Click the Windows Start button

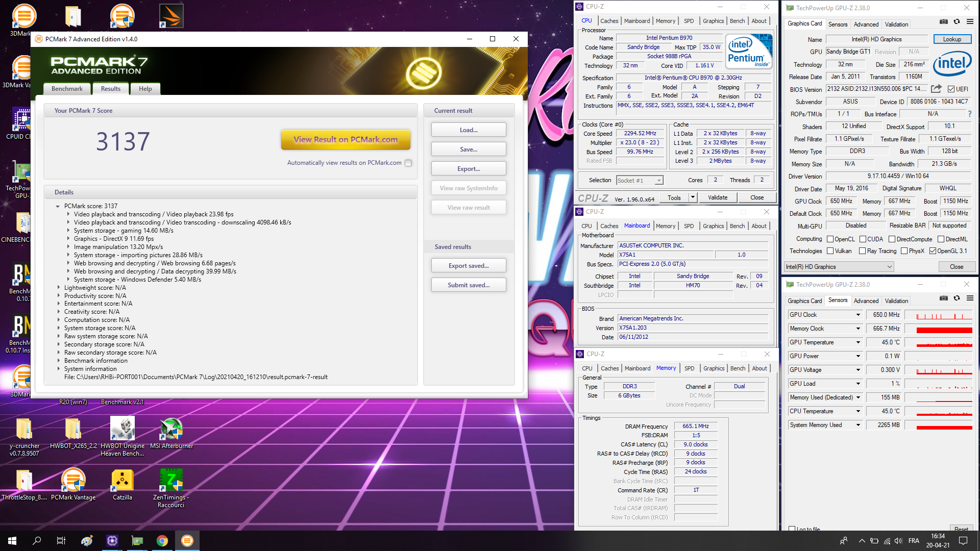point(12,541)
